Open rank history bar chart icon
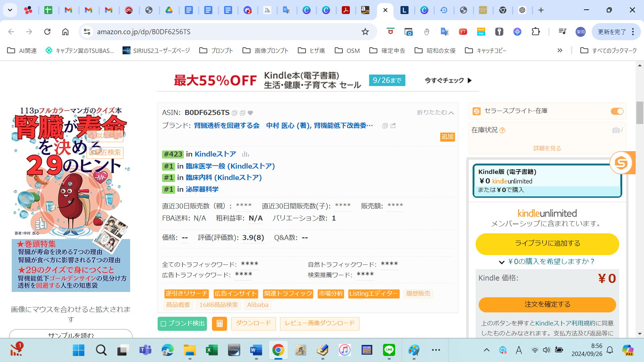This screenshot has height=362, width=644. pyautogui.click(x=246, y=154)
